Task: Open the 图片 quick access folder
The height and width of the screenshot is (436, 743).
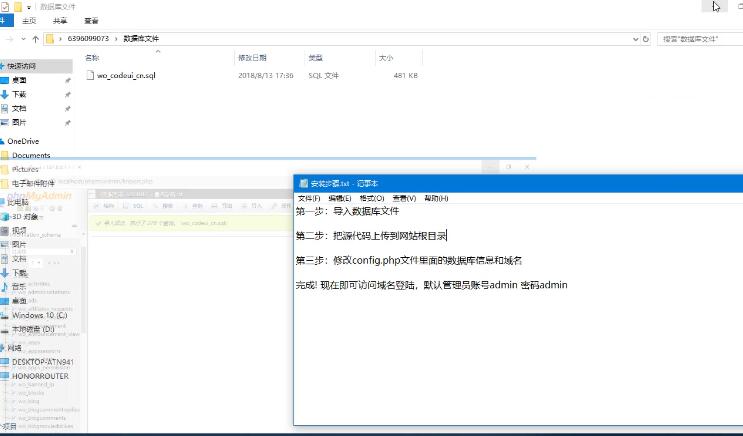Action: coord(20,122)
